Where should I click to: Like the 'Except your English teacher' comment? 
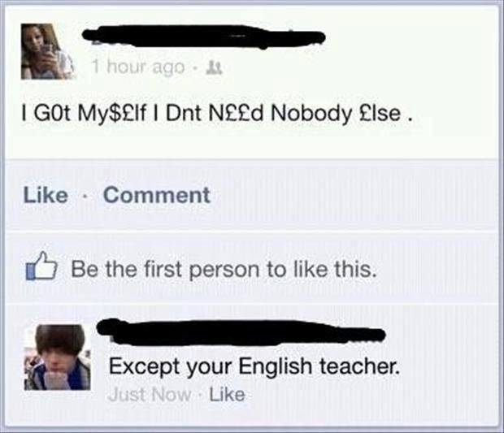click(228, 395)
